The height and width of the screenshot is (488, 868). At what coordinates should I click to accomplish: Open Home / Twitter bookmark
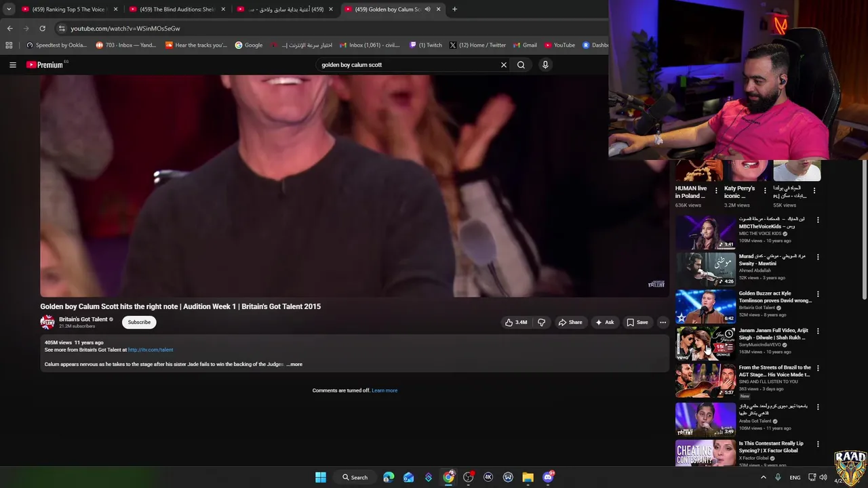click(x=477, y=45)
